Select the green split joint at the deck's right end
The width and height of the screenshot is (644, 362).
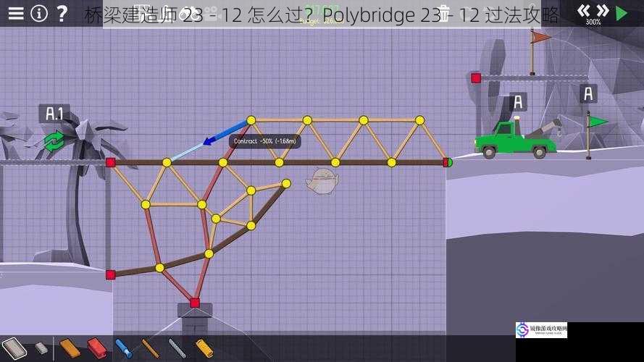click(448, 162)
